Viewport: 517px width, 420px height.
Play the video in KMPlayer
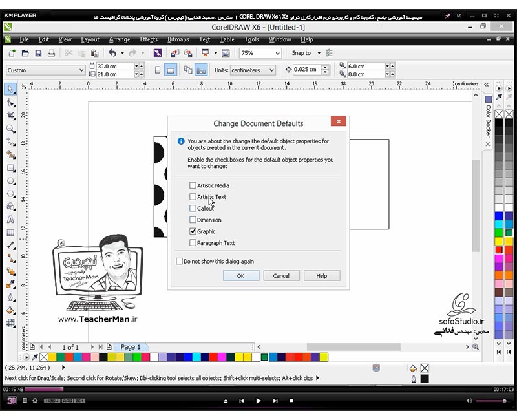[258, 401]
